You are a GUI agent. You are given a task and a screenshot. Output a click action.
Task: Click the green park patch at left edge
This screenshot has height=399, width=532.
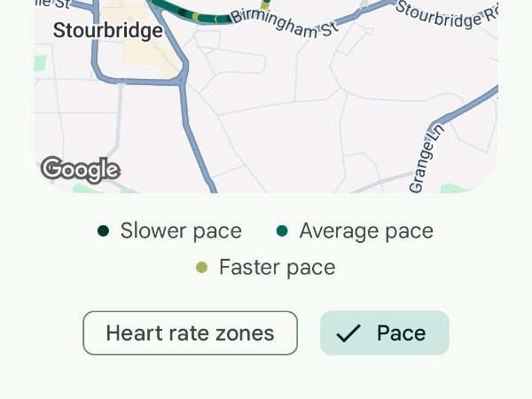pos(39,64)
